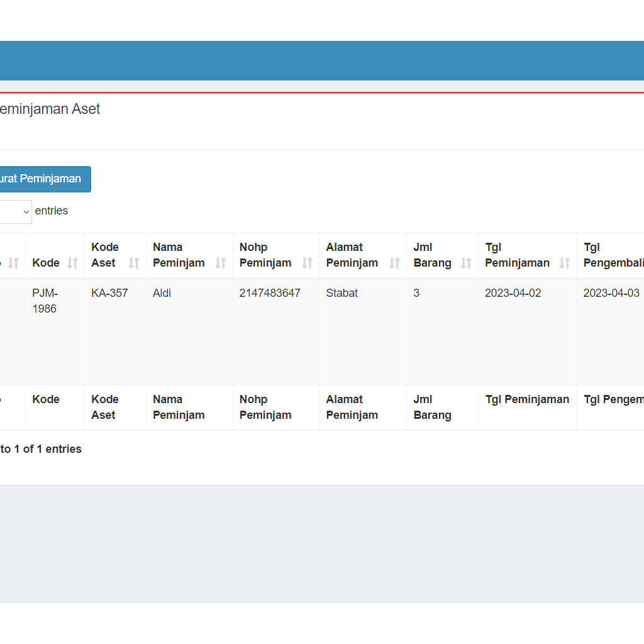Sort the table by Kode Aset using its arrow icon
The height and width of the screenshot is (644, 644).
pyautogui.click(x=134, y=263)
